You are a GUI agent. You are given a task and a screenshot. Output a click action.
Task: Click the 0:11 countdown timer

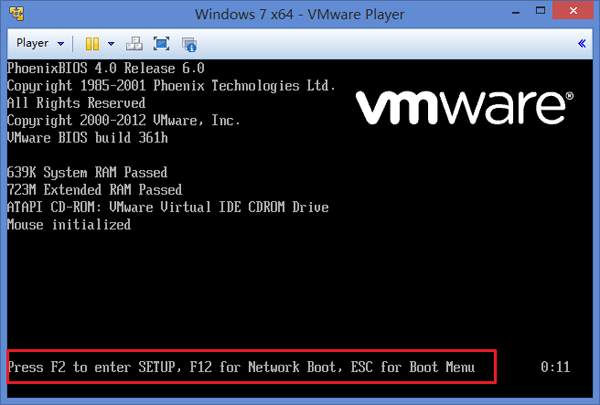(x=555, y=367)
